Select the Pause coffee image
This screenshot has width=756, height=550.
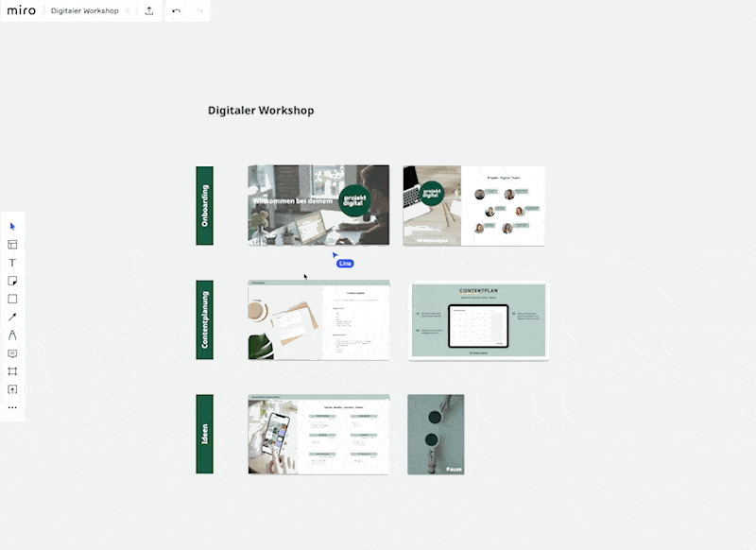coord(436,435)
